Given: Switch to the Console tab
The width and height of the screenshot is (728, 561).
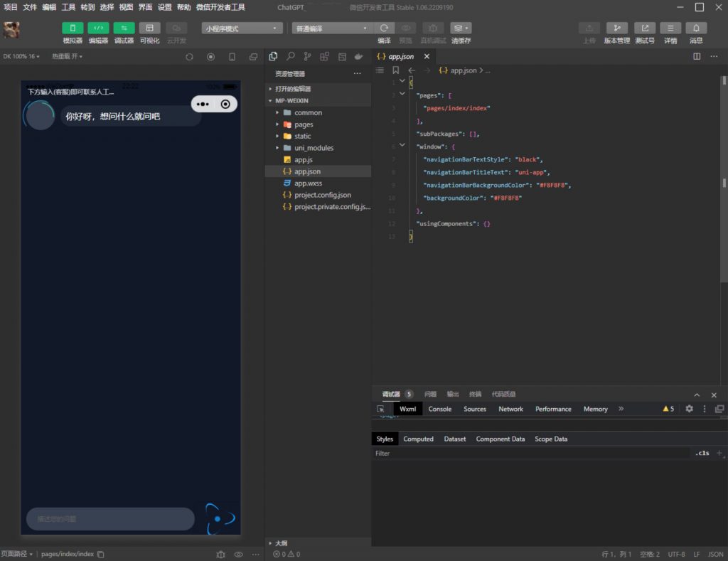Looking at the screenshot, I should [440, 409].
